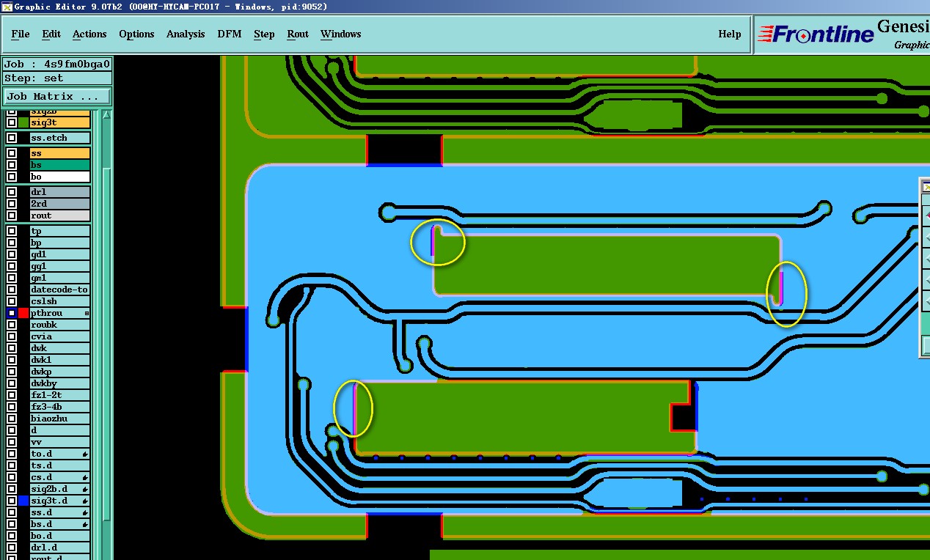The image size is (930, 560).
Task: Click the Step: set field
Action: (x=57, y=78)
